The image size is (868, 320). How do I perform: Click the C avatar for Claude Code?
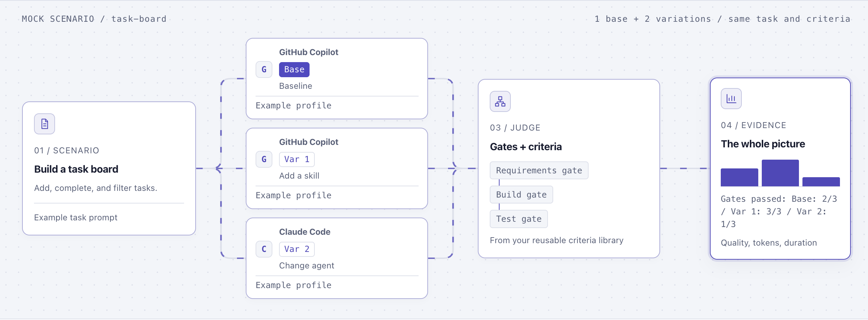pos(264,249)
